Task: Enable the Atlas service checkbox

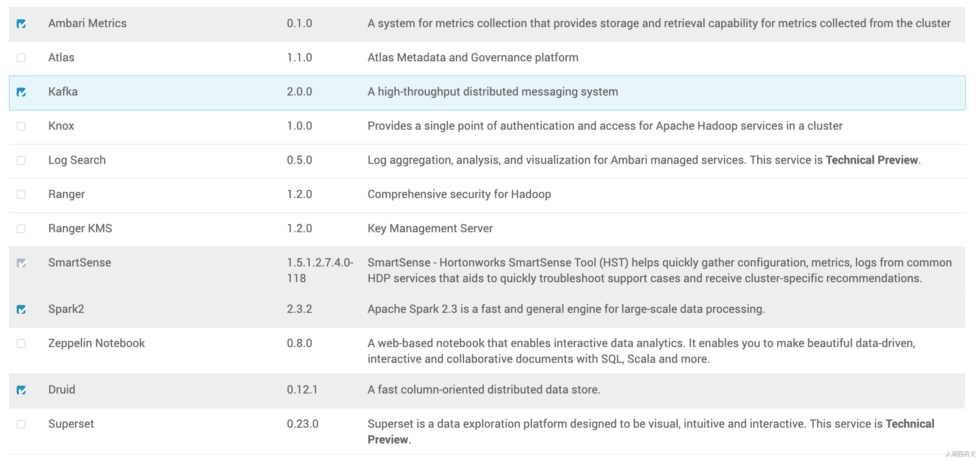Action: tap(21, 58)
